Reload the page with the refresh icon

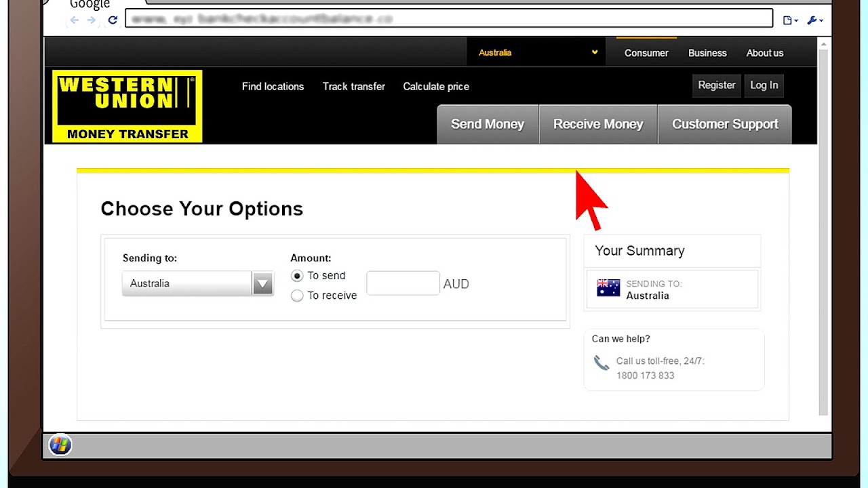click(x=113, y=20)
